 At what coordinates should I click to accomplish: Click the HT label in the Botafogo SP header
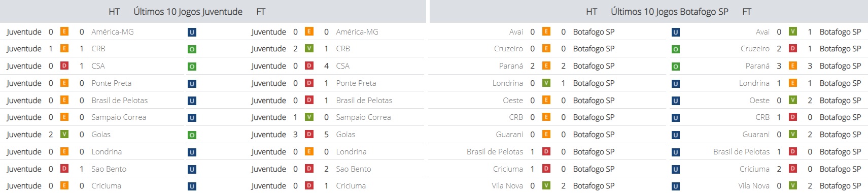coord(592,11)
